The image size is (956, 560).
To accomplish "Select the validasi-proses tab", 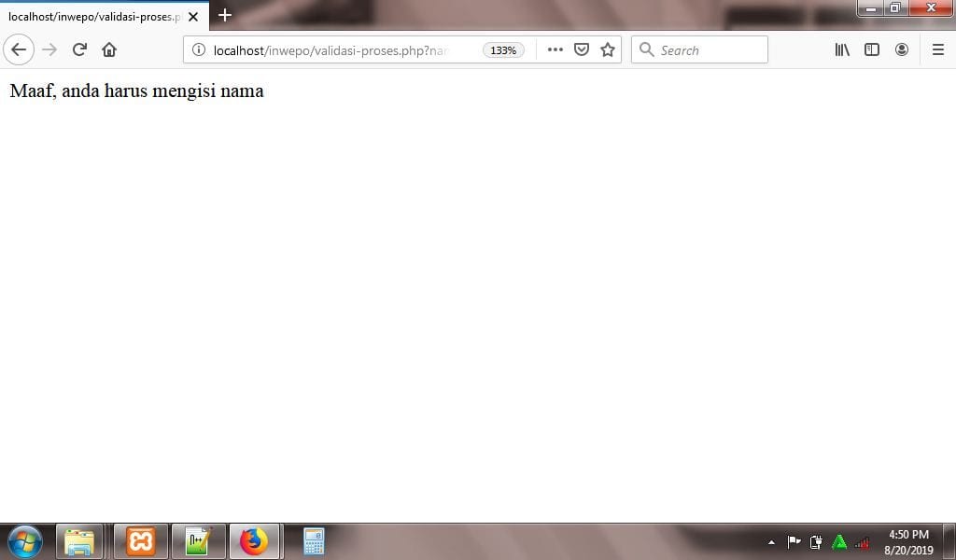I will [x=105, y=17].
